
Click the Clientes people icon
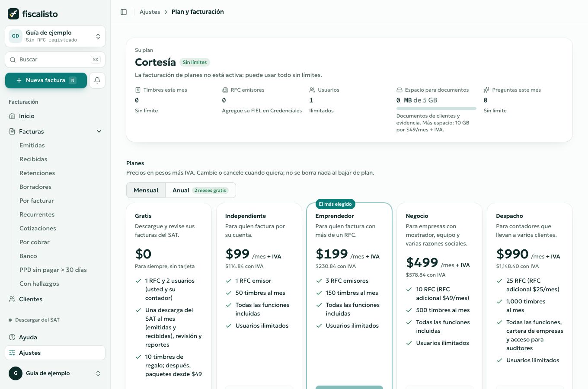tap(12, 299)
